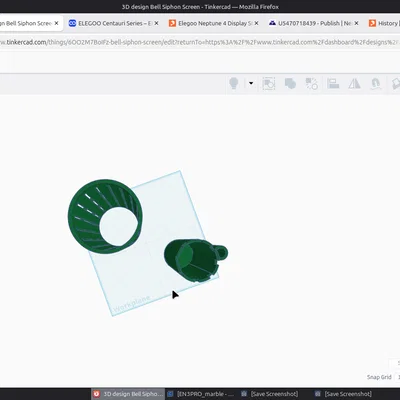This screenshot has width=400, height=400.
Task: Close the ELEGOO Centauri Series tab
Action: tap(156, 23)
